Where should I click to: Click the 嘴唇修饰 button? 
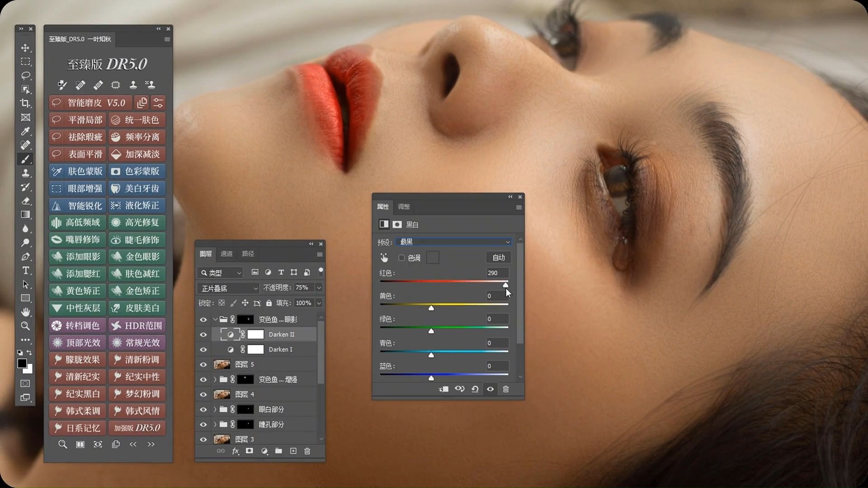(77, 239)
